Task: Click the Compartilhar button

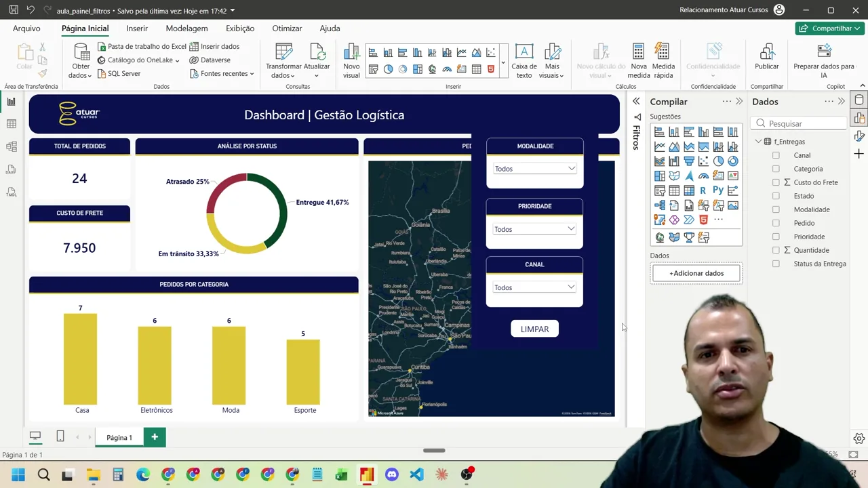Action: 830,28
